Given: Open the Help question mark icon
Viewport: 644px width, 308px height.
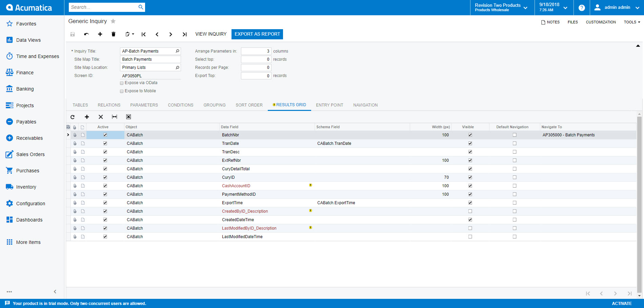Looking at the screenshot, I should tap(582, 7).
